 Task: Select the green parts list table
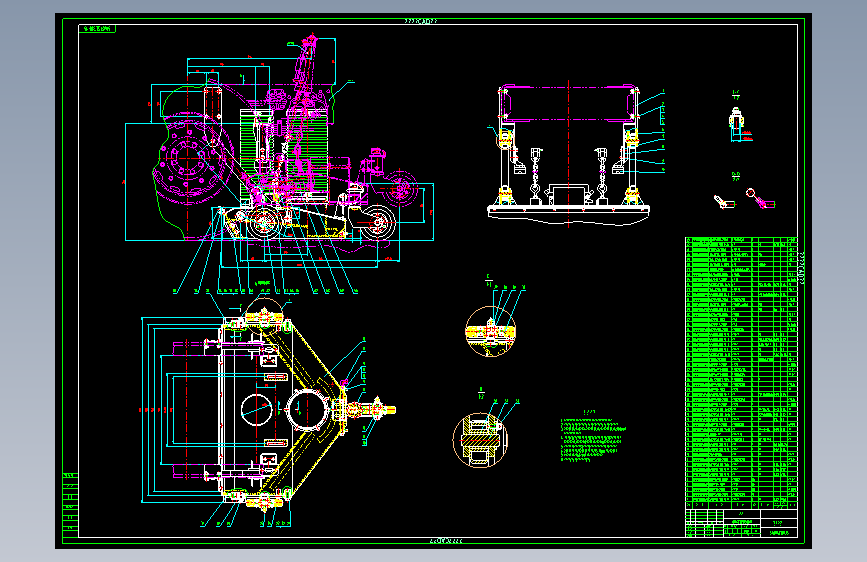741,373
